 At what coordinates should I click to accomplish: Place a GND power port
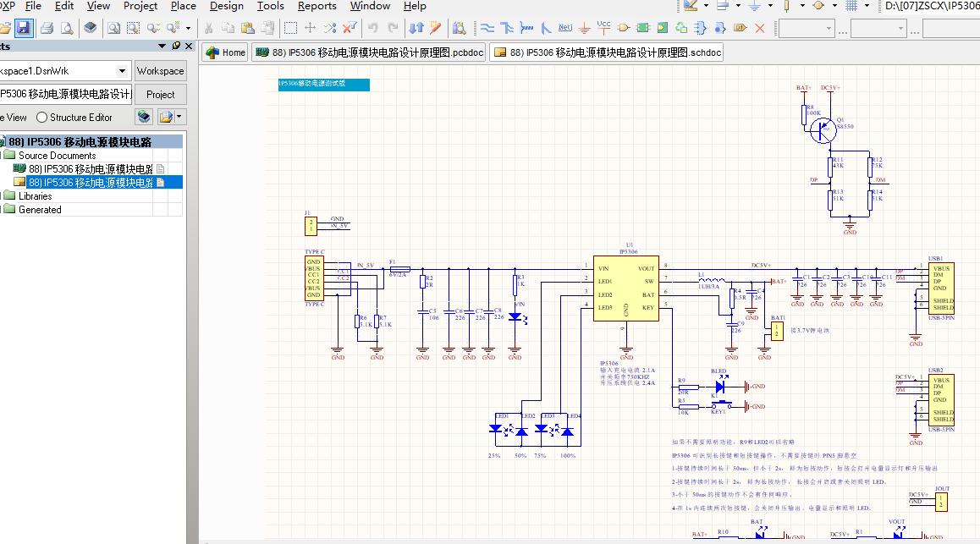(x=584, y=28)
